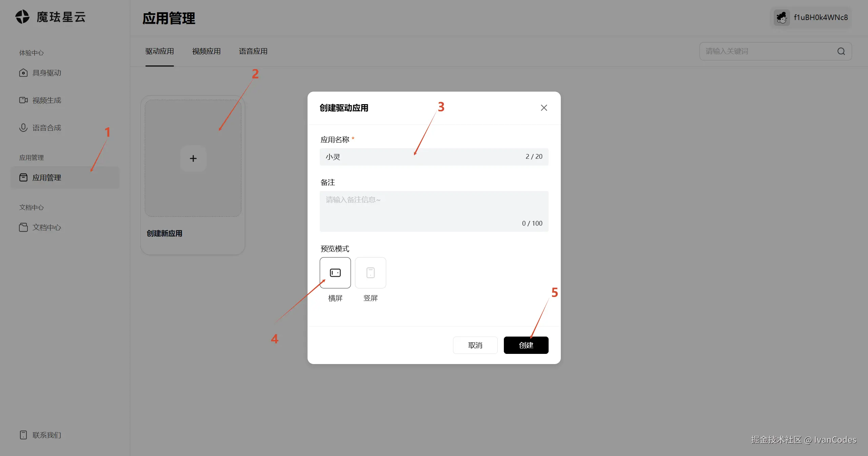The image size is (868, 456).
Task: Open 具身驱动 in the sidebar
Action: pos(40,73)
